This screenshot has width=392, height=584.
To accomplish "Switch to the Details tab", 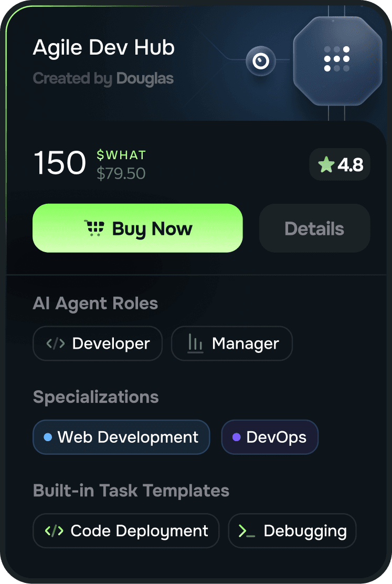I will click(314, 228).
